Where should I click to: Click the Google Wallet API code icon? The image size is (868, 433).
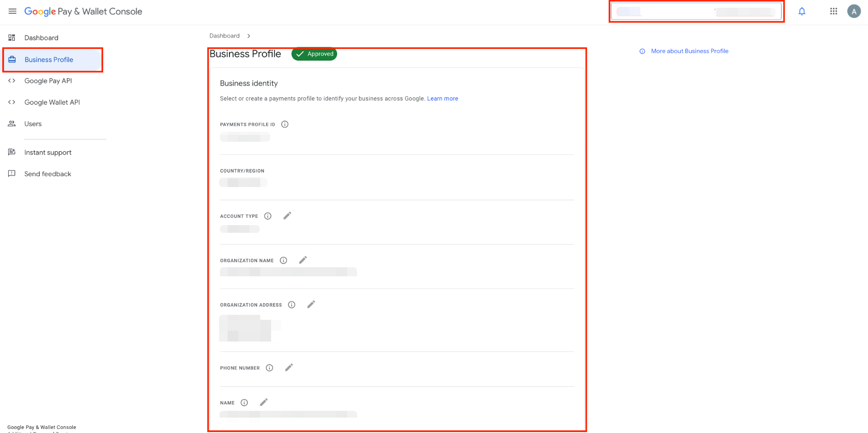coord(12,102)
